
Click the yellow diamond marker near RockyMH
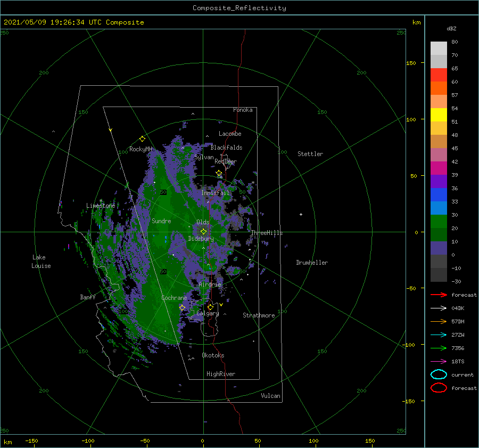142,139
